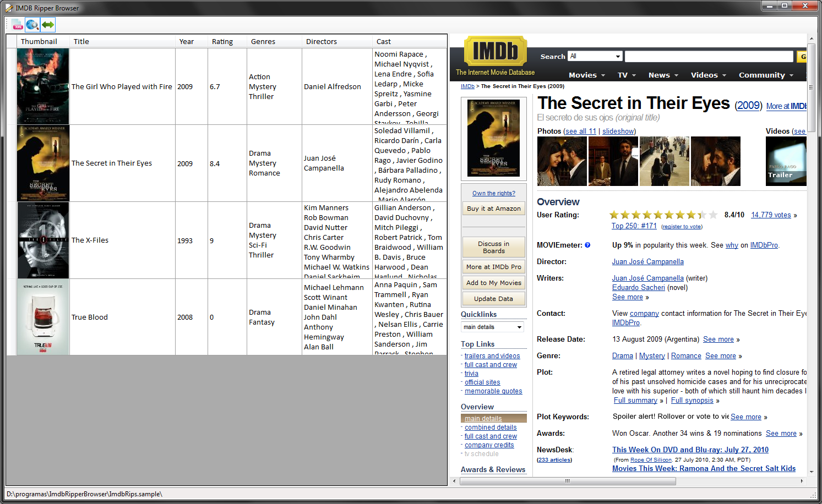Image resolution: width=822 pixels, height=504 pixels.
Task: Click the first photo in the Photos strip
Action: coord(562,161)
